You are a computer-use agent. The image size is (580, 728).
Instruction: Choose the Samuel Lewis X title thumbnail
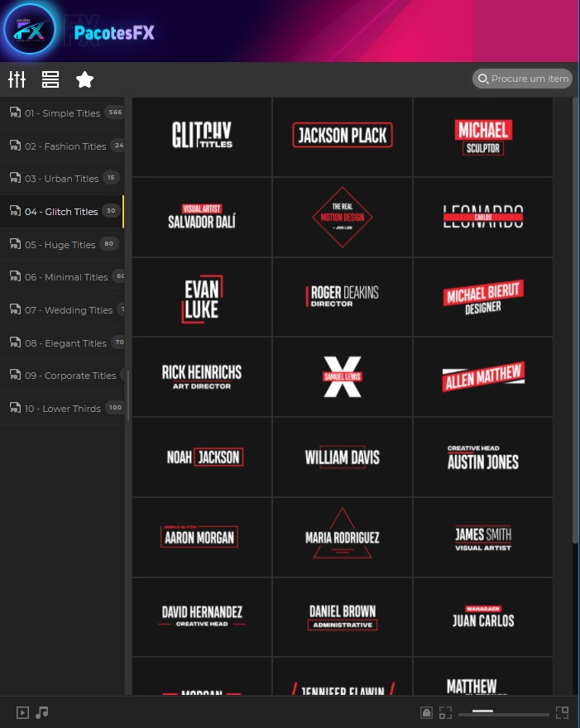coord(343,376)
